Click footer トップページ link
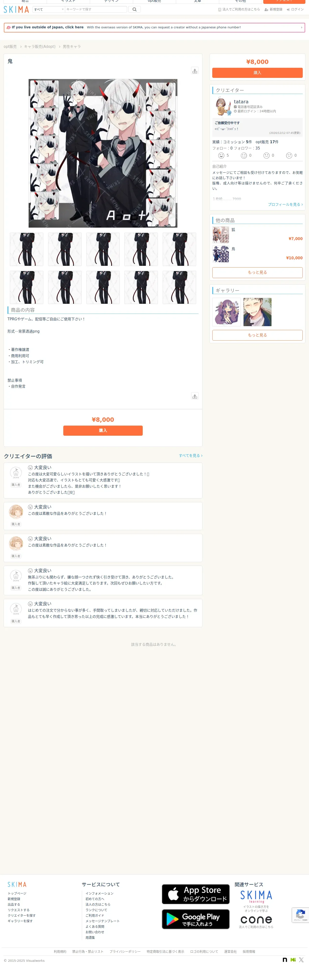309x980 pixels. click(x=17, y=893)
